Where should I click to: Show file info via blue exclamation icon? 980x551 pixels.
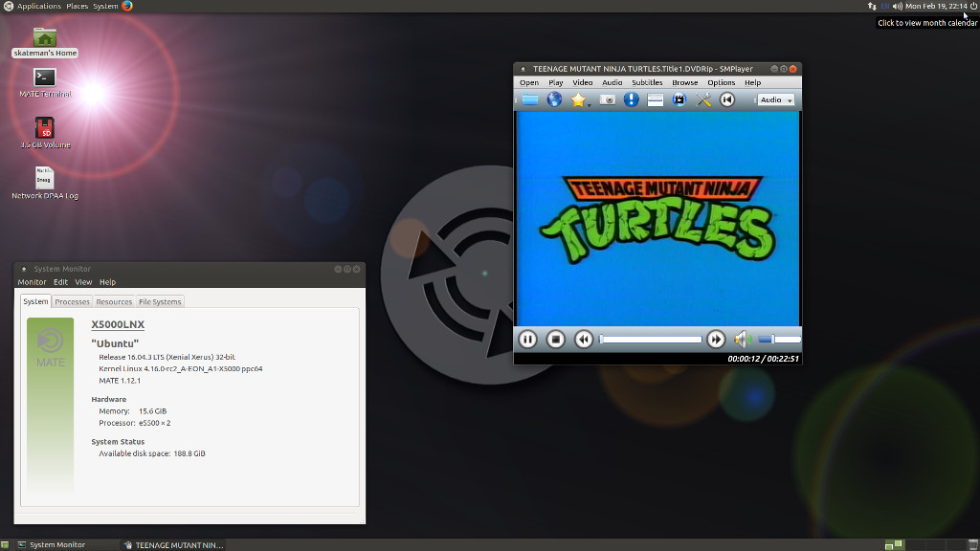[632, 99]
